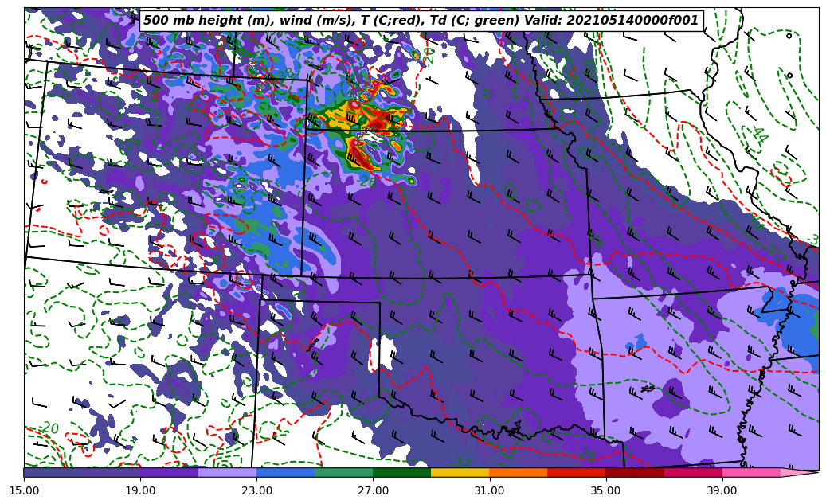
Task: Click the 39.00 colorbar tick label
Action: (722, 490)
